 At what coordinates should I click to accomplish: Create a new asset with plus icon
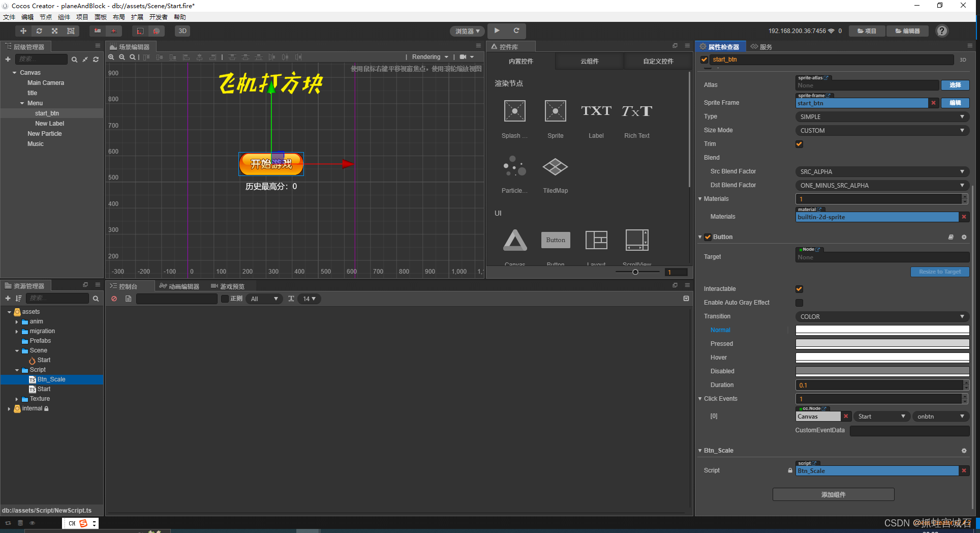tap(8, 299)
